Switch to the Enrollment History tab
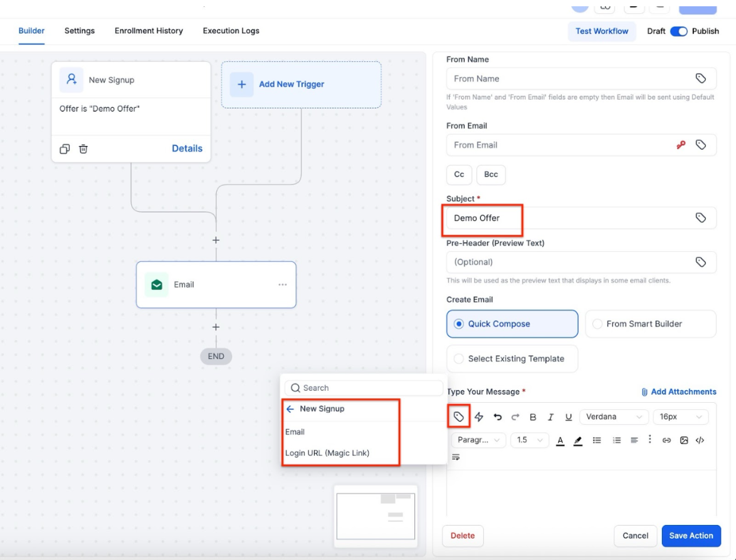This screenshot has height=560, width=736. (x=149, y=31)
